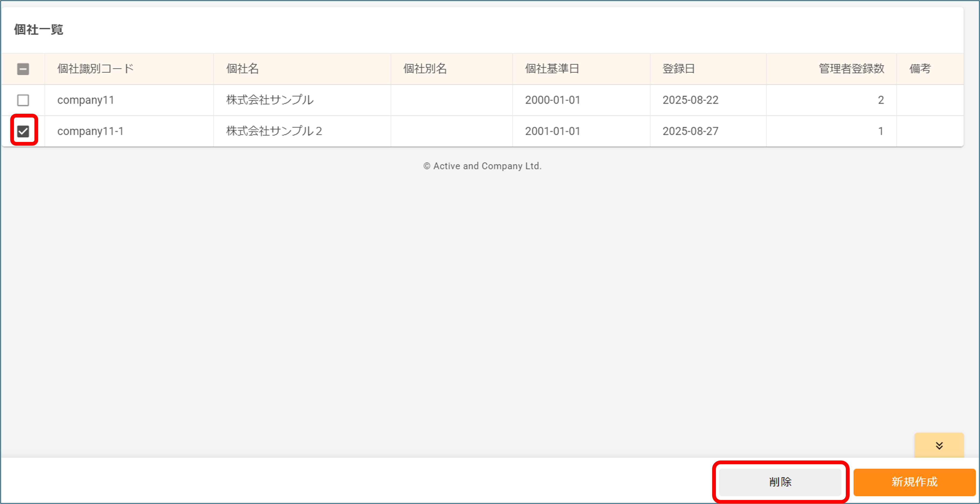Image resolution: width=980 pixels, height=504 pixels.
Task: Click the 個社名 column header
Action: (242, 69)
